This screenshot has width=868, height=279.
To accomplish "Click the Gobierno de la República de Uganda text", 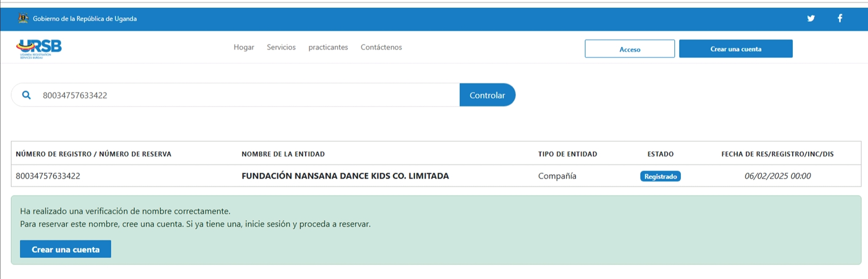I will [x=85, y=18].
